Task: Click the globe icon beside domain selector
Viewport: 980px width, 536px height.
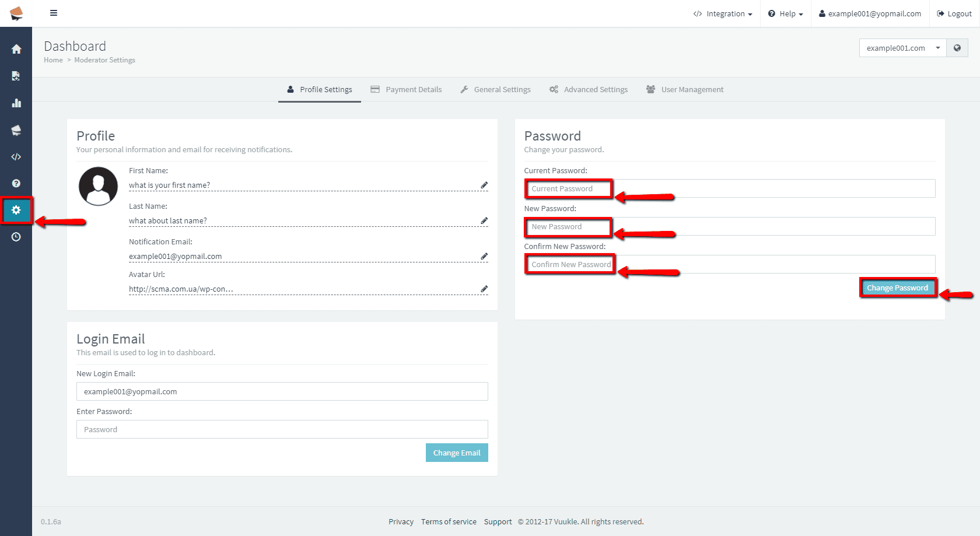Action: tap(957, 48)
